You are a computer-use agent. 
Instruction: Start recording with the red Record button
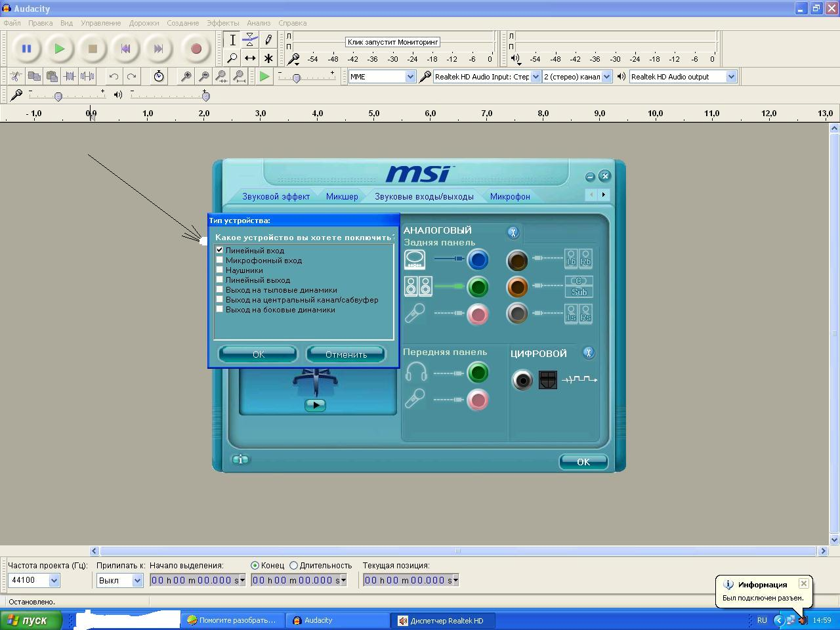(x=196, y=49)
